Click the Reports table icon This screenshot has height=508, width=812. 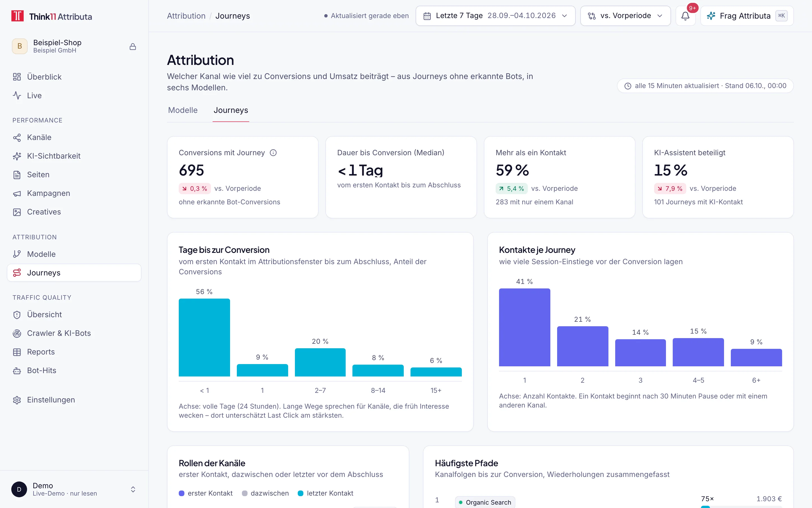click(17, 352)
